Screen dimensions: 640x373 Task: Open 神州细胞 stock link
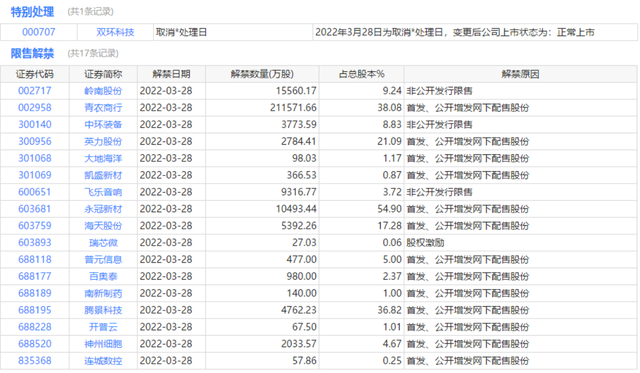103,344
